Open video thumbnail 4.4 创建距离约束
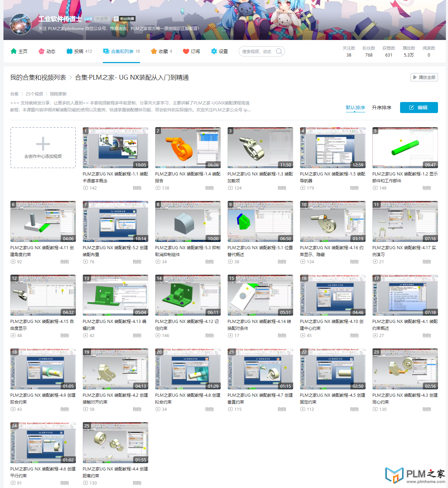This screenshot has width=448, height=488. point(116,443)
